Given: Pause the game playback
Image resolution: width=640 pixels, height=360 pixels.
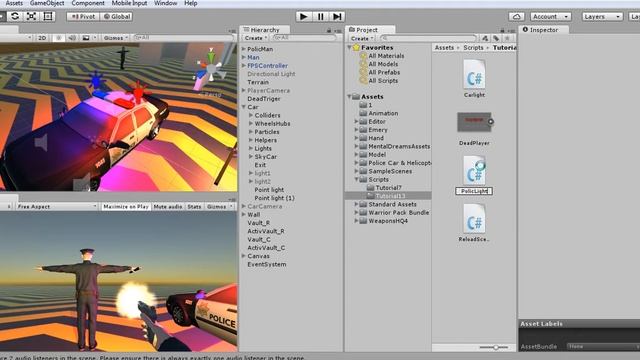Looking at the screenshot, I should click(320, 16).
